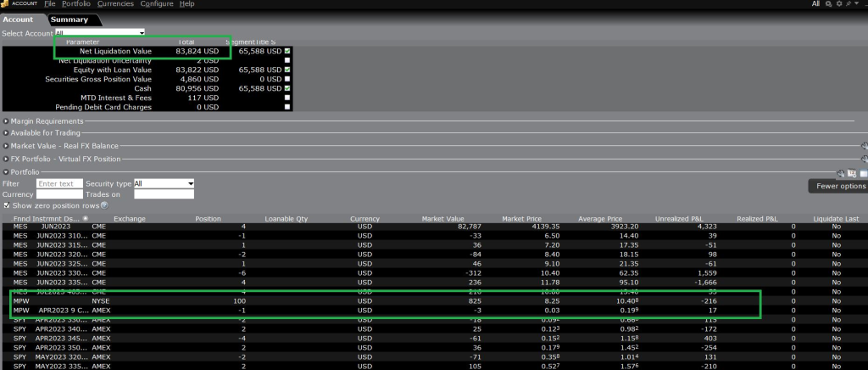Click sort indicator on Fnncl Instrmnt column
Screen dimensions: 868x370
[x=86, y=218]
